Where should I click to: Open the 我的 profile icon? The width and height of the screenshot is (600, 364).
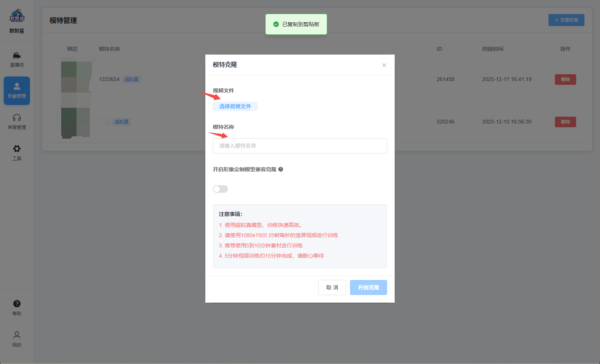coord(17,335)
